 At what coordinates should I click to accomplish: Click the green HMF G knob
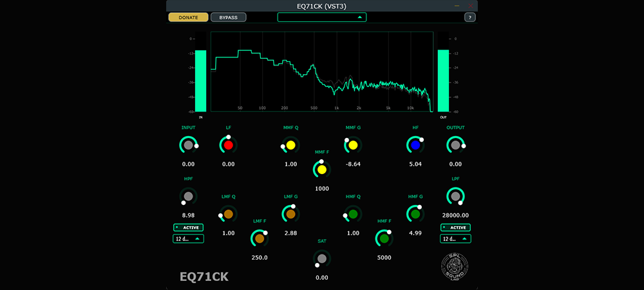[415, 214]
